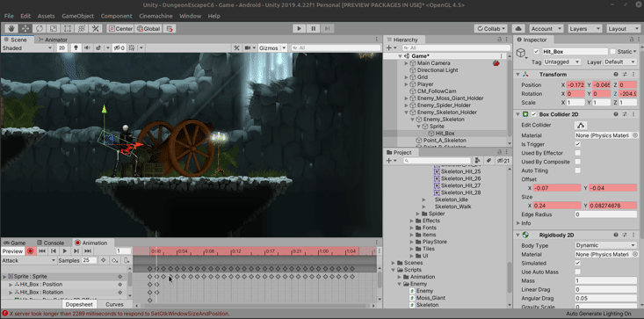Uncheck Is Trigger

[x=578, y=144]
